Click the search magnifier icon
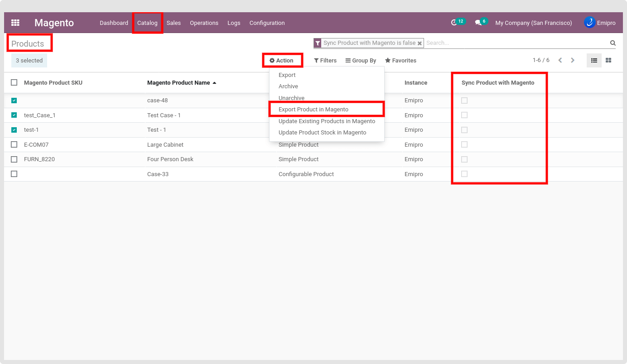Viewport: 627px width, 364px height. tap(613, 43)
